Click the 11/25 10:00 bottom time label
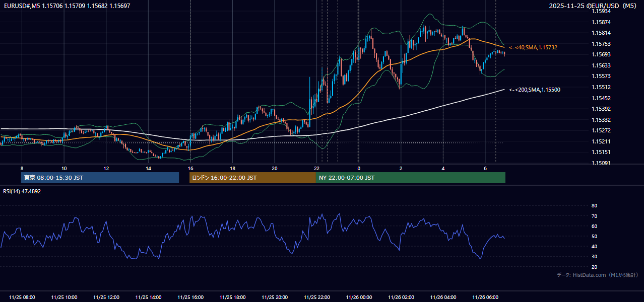 [64, 297]
